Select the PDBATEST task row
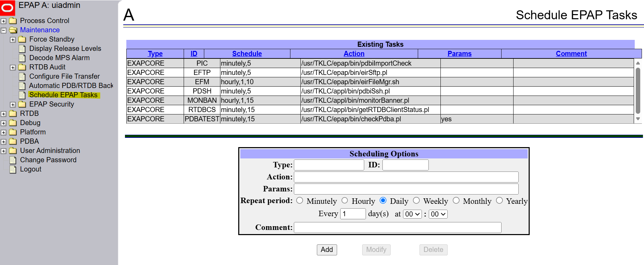Viewport: 644px width, 265px height. point(380,119)
